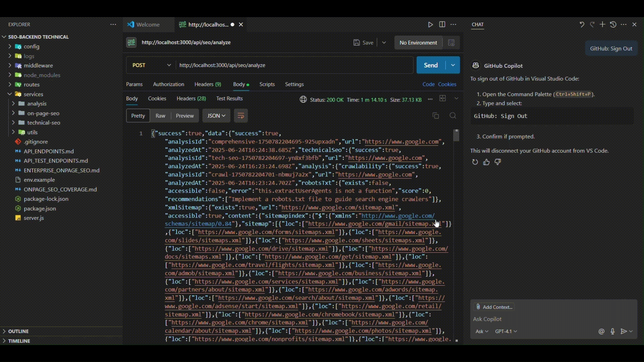Start voice input with microphone icon
Screen dimensions: 644x362
(612, 331)
